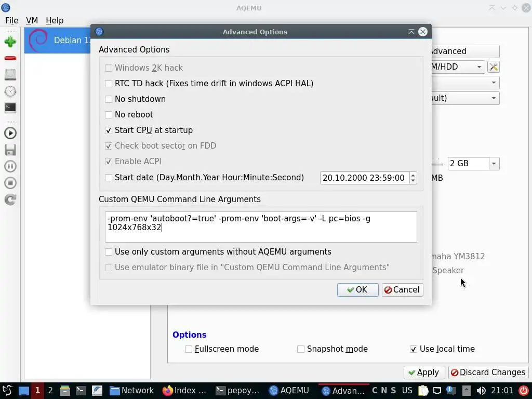Open the VM menu
This screenshot has width=532, height=399.
32,20
